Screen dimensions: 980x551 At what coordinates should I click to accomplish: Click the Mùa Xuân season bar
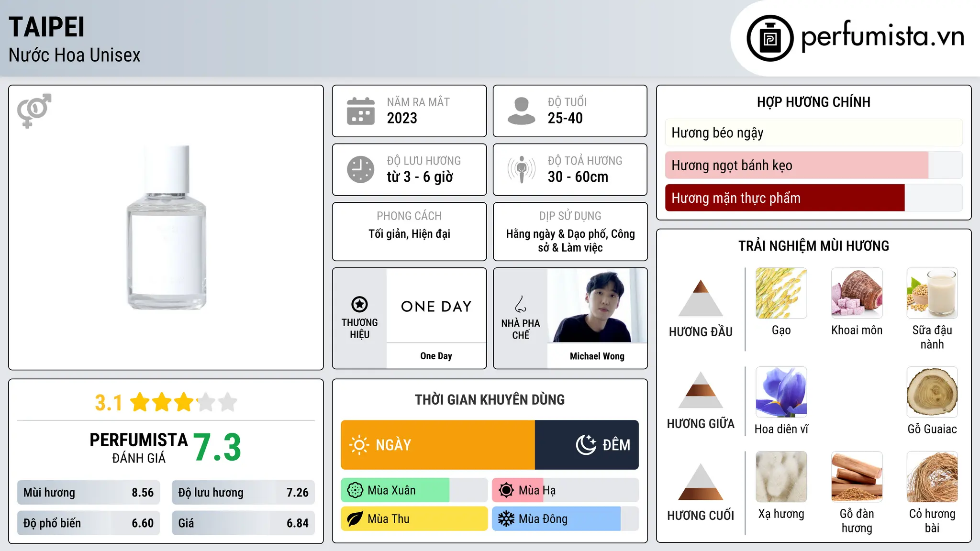414,490
